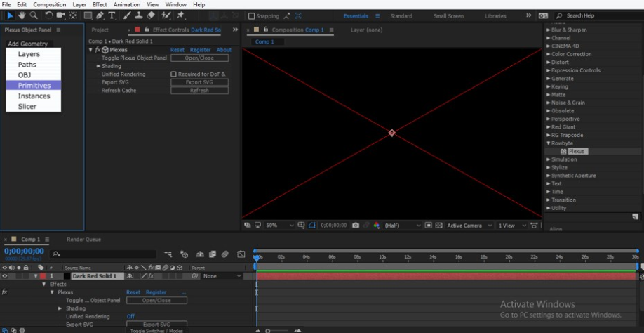Select the Type text tool
This screenshot has width=644, height=333.
point(112,15)
